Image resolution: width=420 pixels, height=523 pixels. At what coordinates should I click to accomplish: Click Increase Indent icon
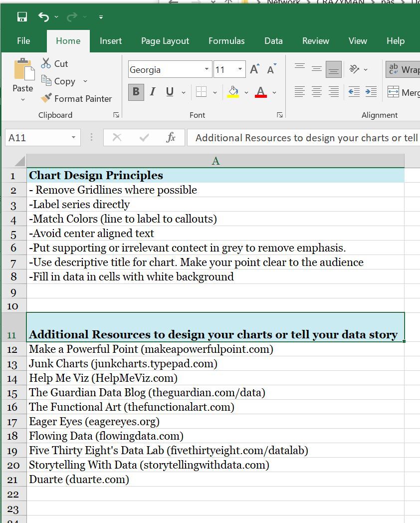coord(371,91)
